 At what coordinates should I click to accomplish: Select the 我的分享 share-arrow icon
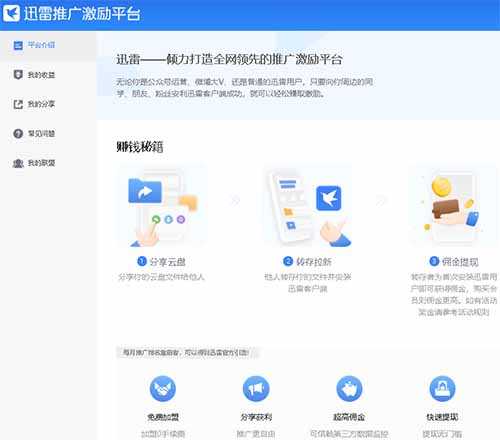pos(18,104)
